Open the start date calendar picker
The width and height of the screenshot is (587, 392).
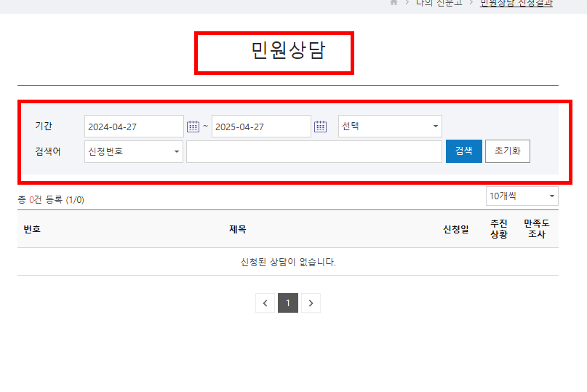(193, 126)
